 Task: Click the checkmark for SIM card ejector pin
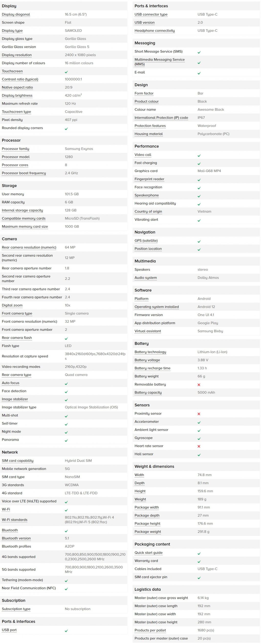pyautogui.click(x=199, y=578)
